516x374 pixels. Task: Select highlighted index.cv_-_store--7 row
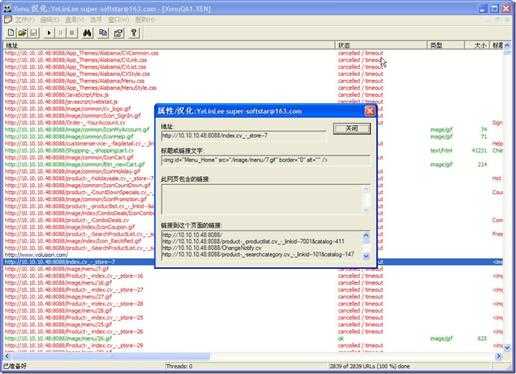(x=253, y=262)
